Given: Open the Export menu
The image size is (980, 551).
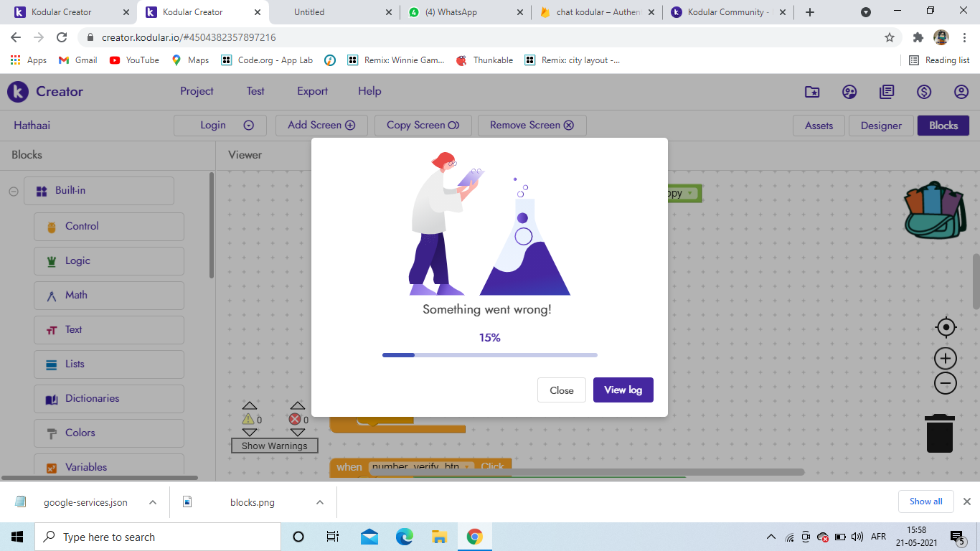Looking at the screenshot, I should pos(312,91).
